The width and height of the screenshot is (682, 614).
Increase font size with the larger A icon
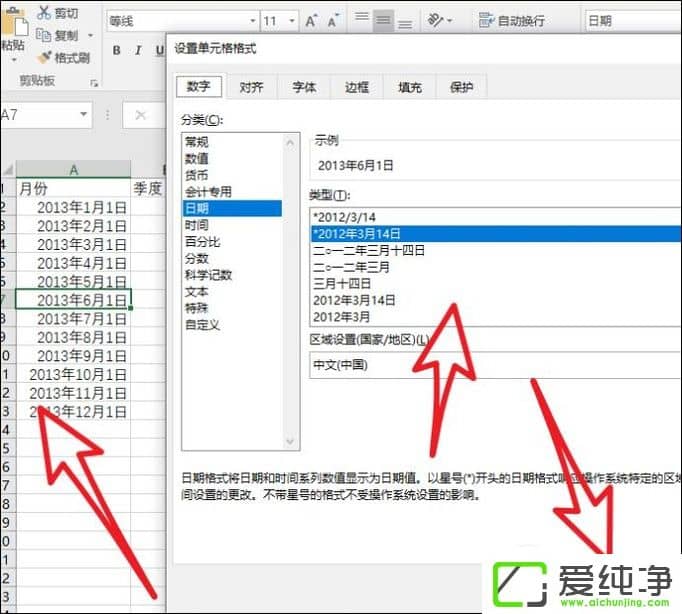point(311,20)
